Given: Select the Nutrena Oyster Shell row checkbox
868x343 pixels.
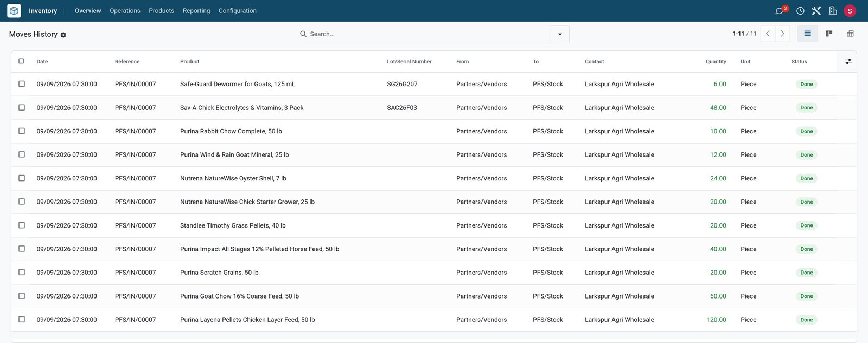Looking at the screenshot, I should point(22,178).
